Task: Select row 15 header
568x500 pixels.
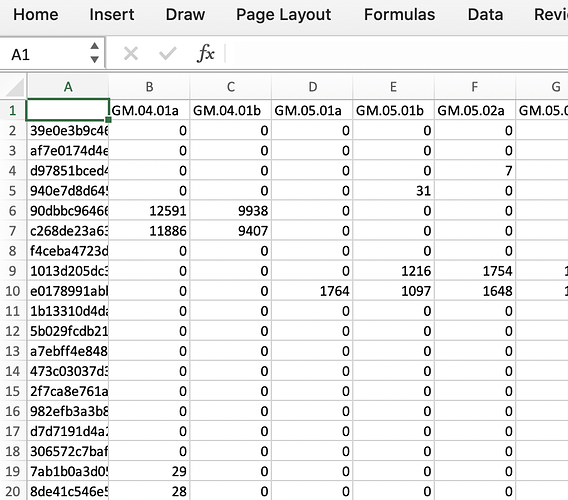Action: point(13,391)
